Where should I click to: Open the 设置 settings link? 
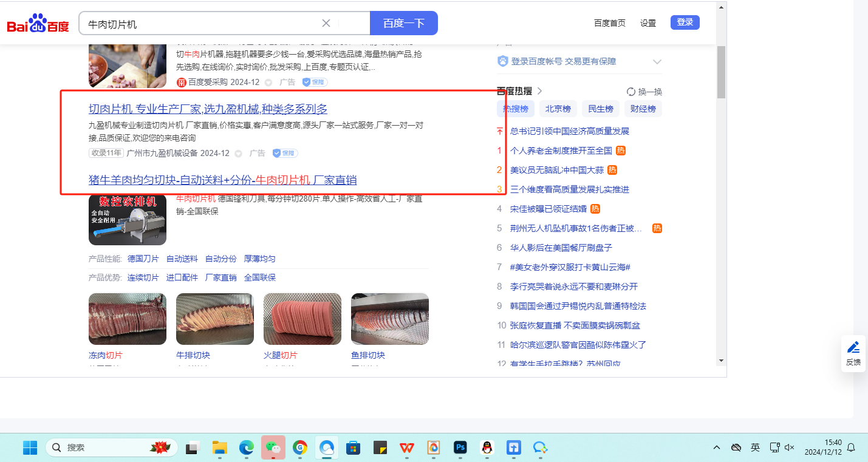[648, 23]
